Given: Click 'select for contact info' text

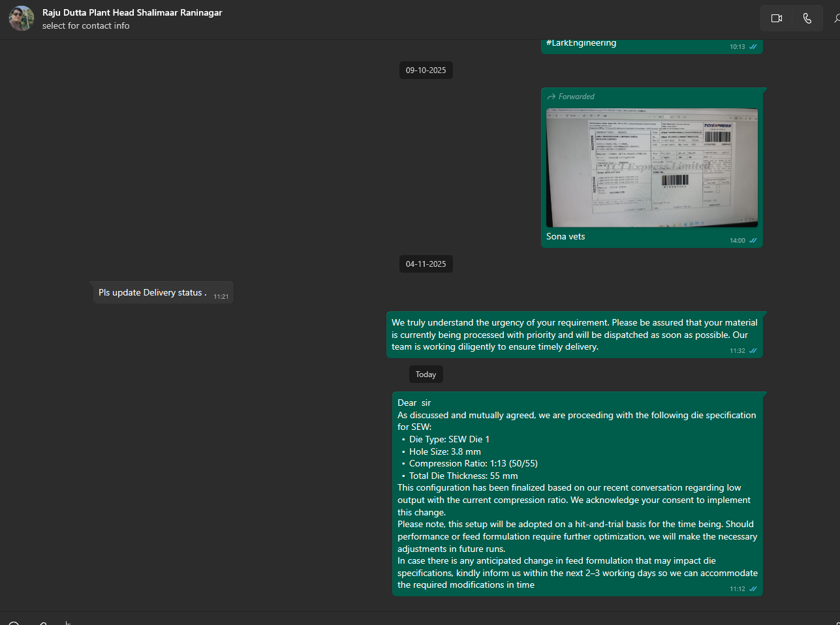Looking at the screenshot, I should 86,26.
